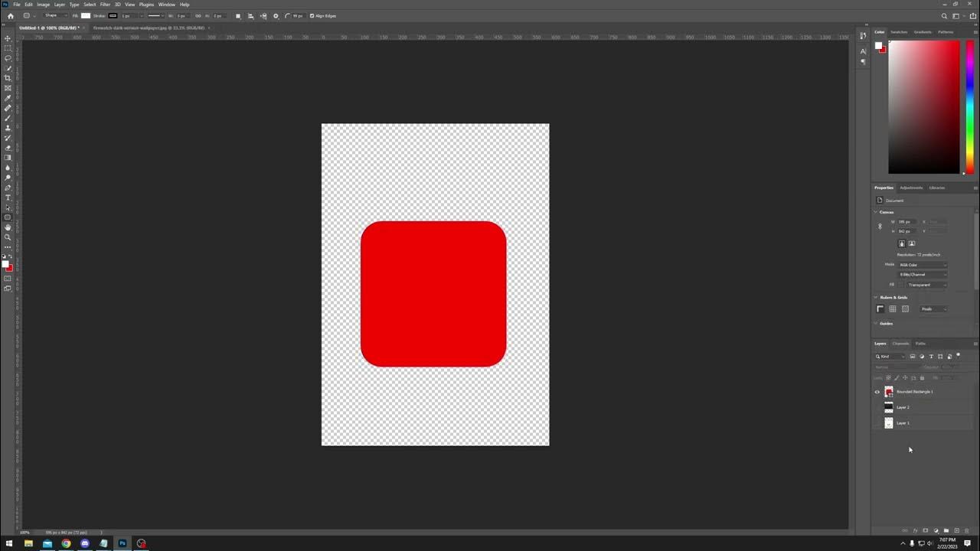
Task: Toggle Align Edges checkbox
Action: 312,15
